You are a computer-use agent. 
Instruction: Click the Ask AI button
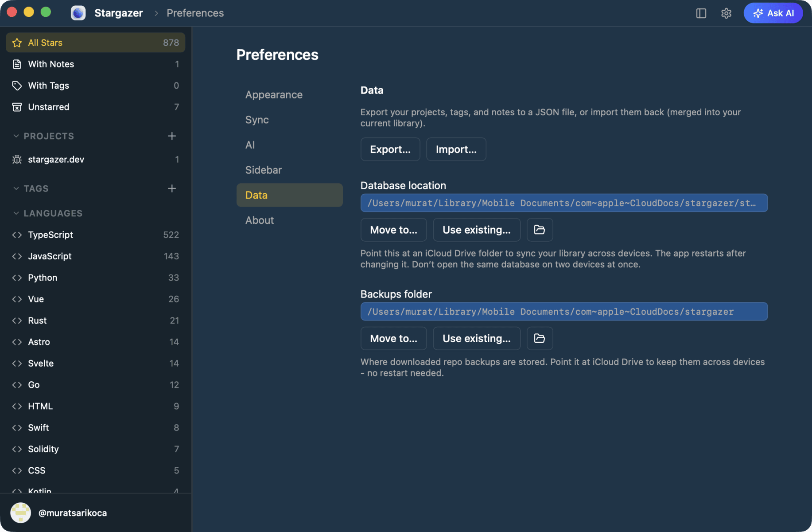pyautogui.click(x=773, y=13)
